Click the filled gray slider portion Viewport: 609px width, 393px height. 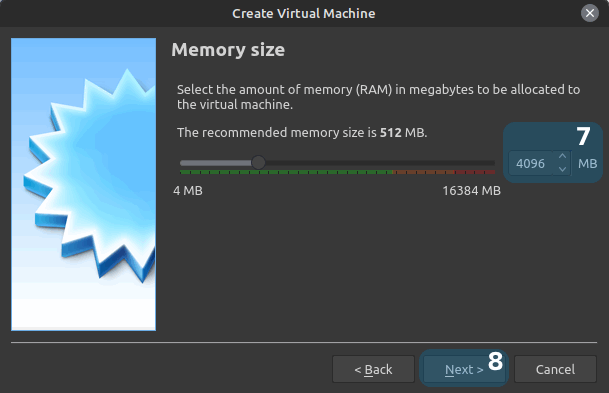tap(216, 163)
